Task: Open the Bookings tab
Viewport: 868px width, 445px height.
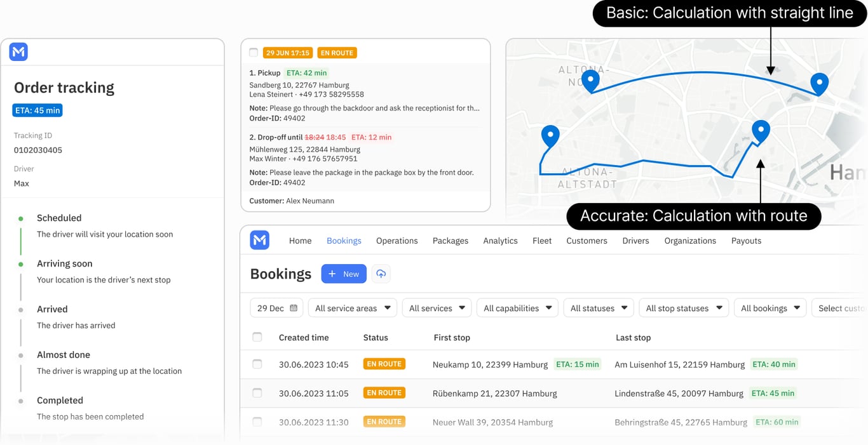Action: tap(344, 241)
